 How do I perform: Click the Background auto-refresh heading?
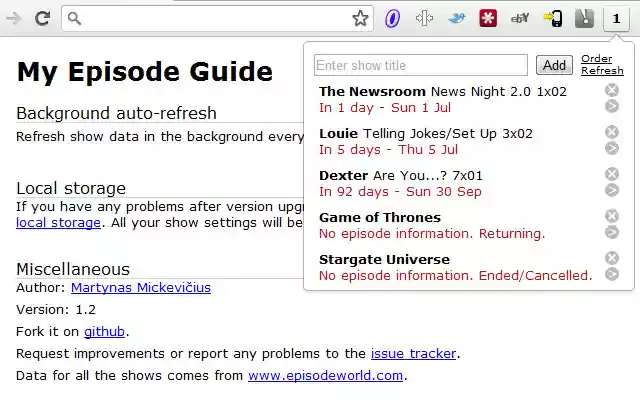[x=116, y=113]
